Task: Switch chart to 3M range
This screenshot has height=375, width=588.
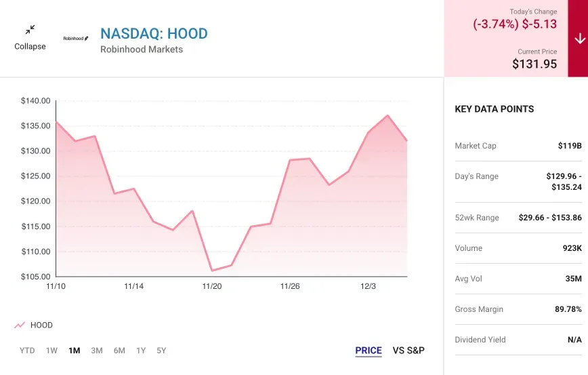Action: point(97,351)
